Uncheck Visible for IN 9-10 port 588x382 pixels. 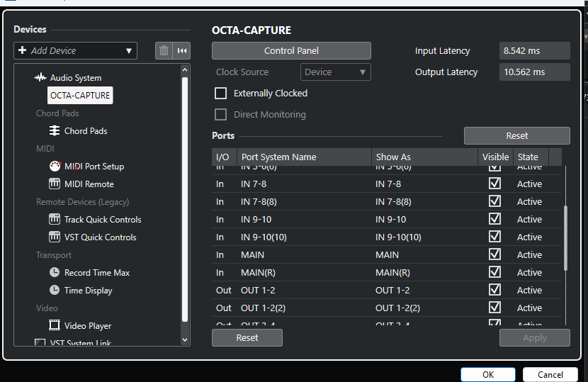pos(494,219)
